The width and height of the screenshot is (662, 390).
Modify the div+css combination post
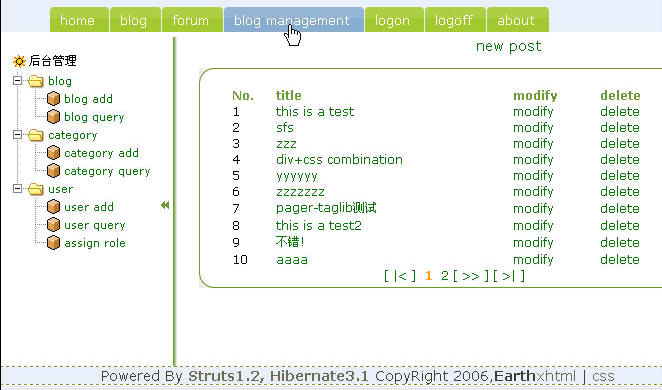pos(533,160)
